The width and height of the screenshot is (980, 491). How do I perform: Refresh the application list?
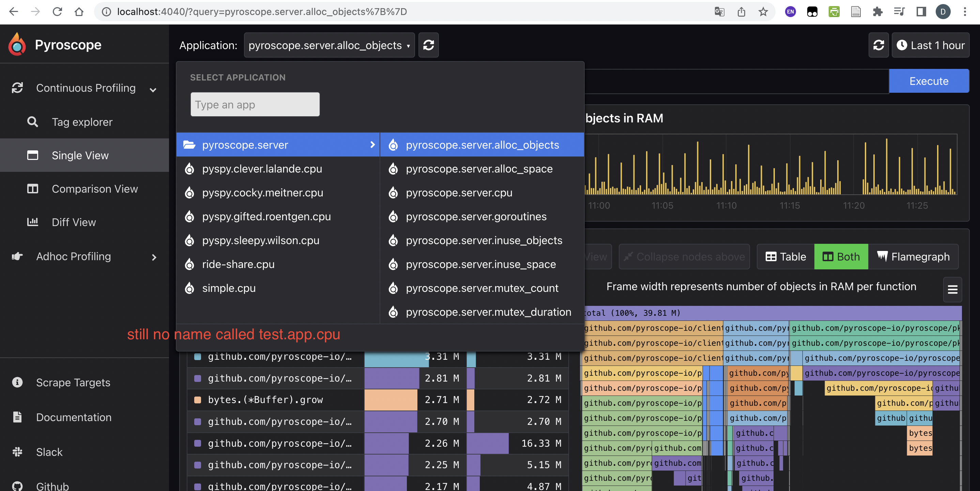tap(428, 45)
